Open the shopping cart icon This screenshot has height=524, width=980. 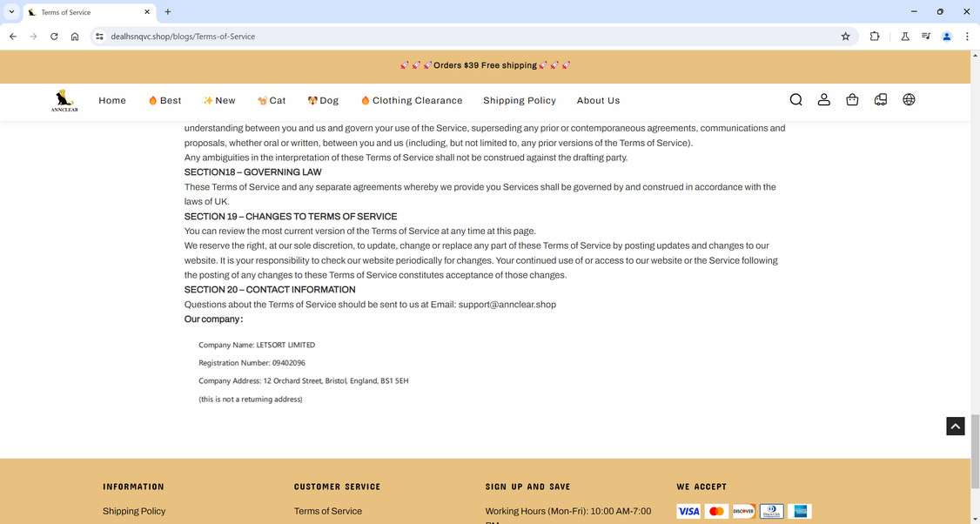(x=852, y=99)
